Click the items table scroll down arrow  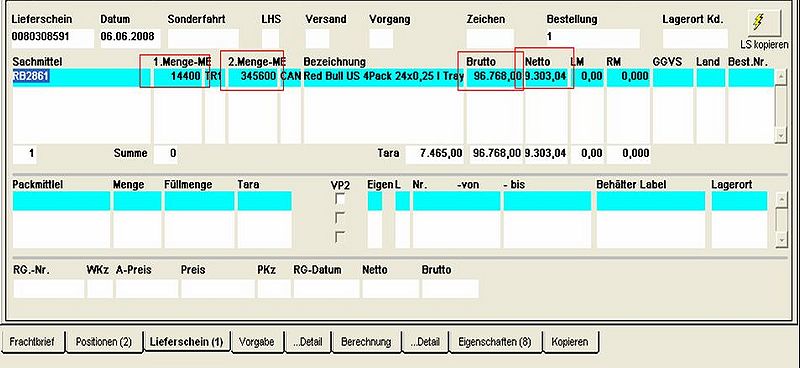click(x=780, y=135)
